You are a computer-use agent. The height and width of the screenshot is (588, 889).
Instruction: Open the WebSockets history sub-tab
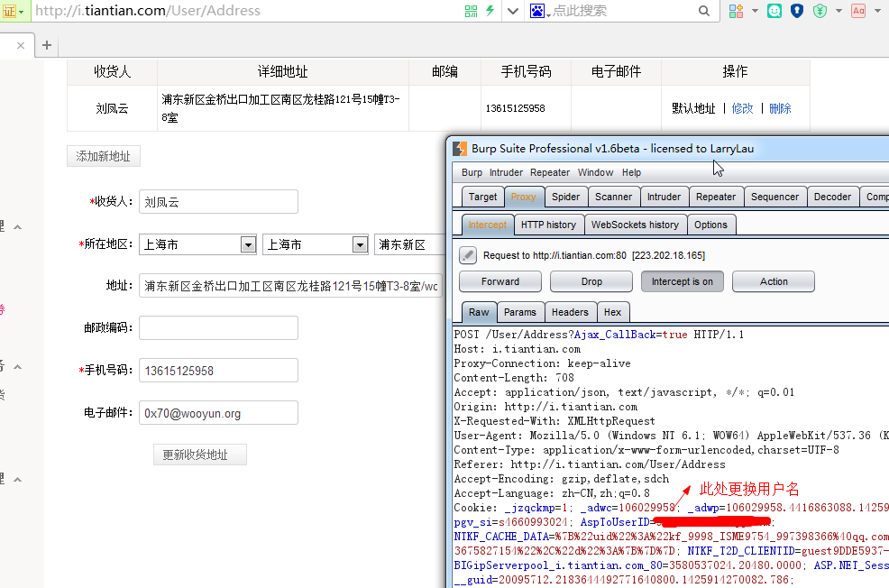coord(635,225)
